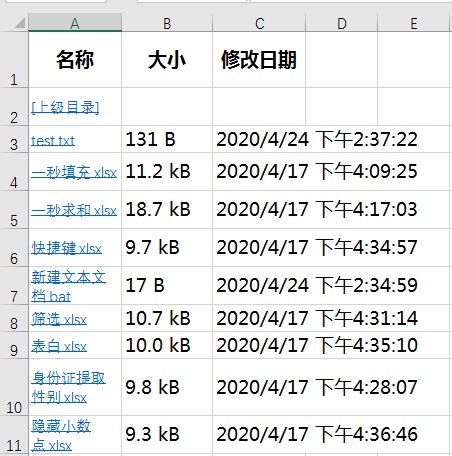
Task: Select the 131 B size cell
Action: pos(167,139)
